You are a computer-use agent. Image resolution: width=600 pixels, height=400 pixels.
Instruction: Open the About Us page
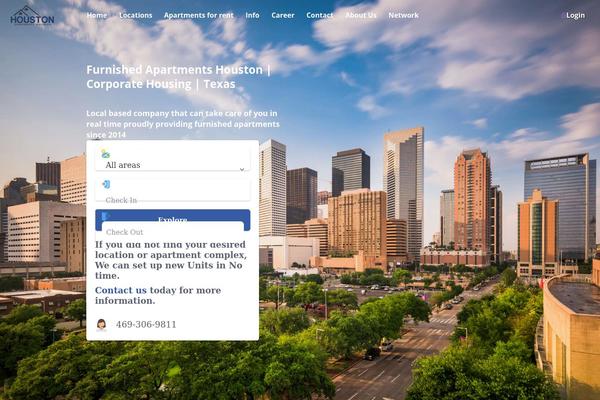[x=361, y=15]
